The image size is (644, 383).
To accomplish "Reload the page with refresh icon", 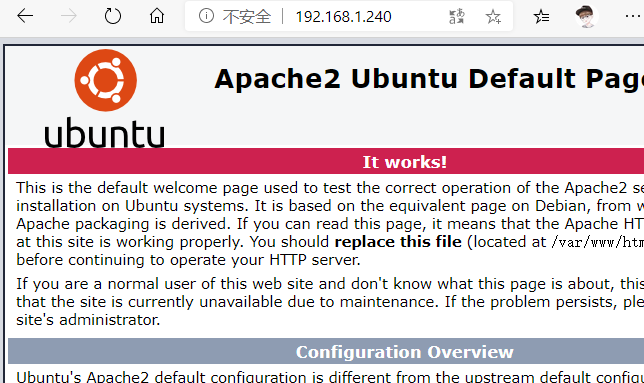I will click(113, 16).
